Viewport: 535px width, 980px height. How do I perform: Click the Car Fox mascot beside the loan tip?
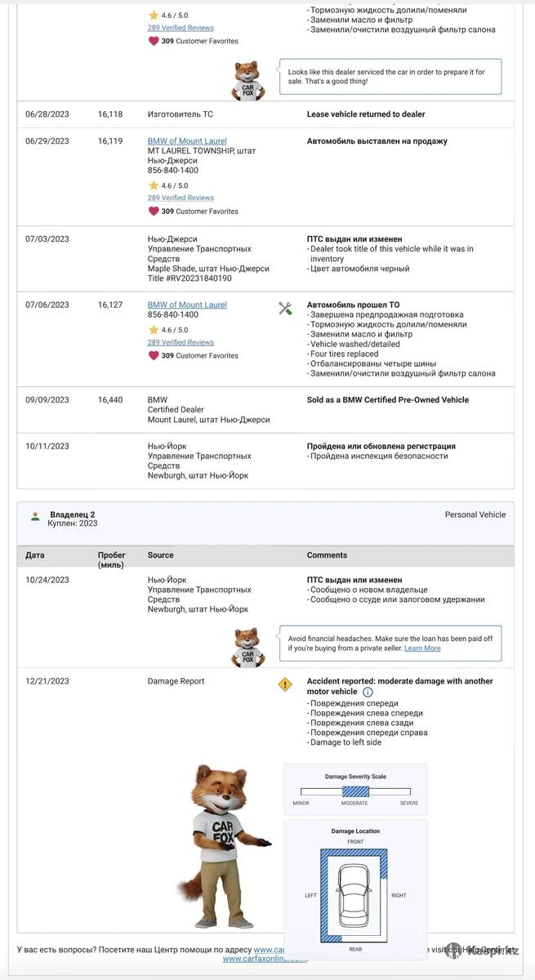247,646
